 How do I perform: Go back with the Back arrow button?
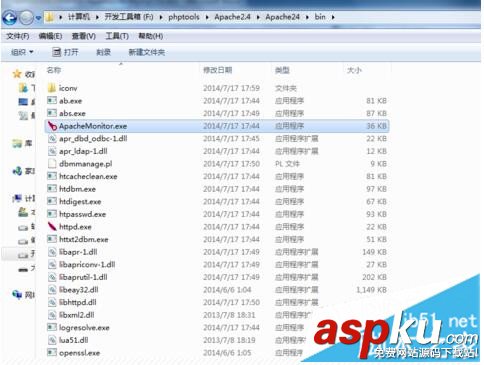(x=9, y=18)
